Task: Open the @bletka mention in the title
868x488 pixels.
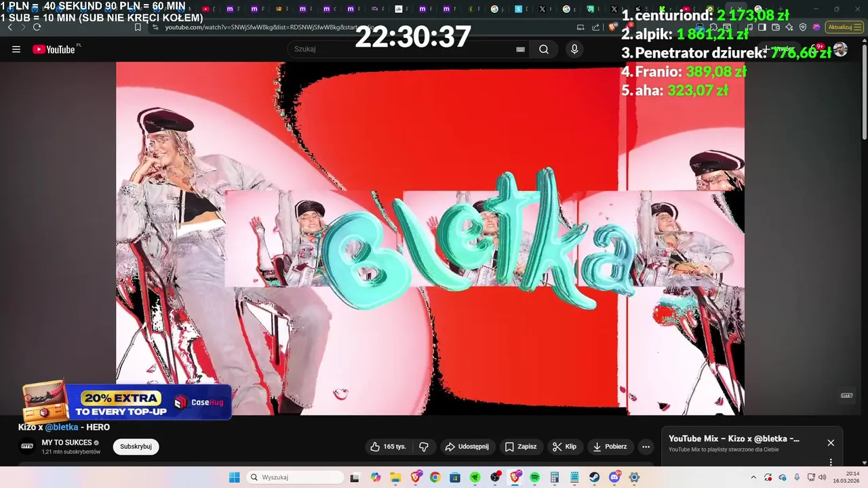Action: (x=62, y=427)
